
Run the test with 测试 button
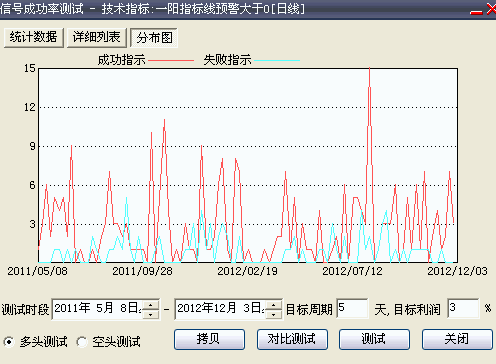374,339
